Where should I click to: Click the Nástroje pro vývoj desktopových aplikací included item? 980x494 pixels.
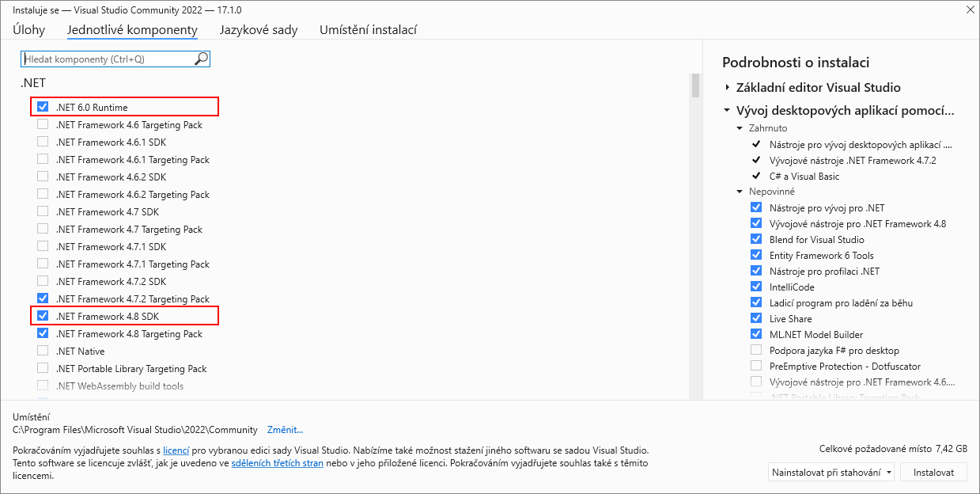(x=861, y=144)
